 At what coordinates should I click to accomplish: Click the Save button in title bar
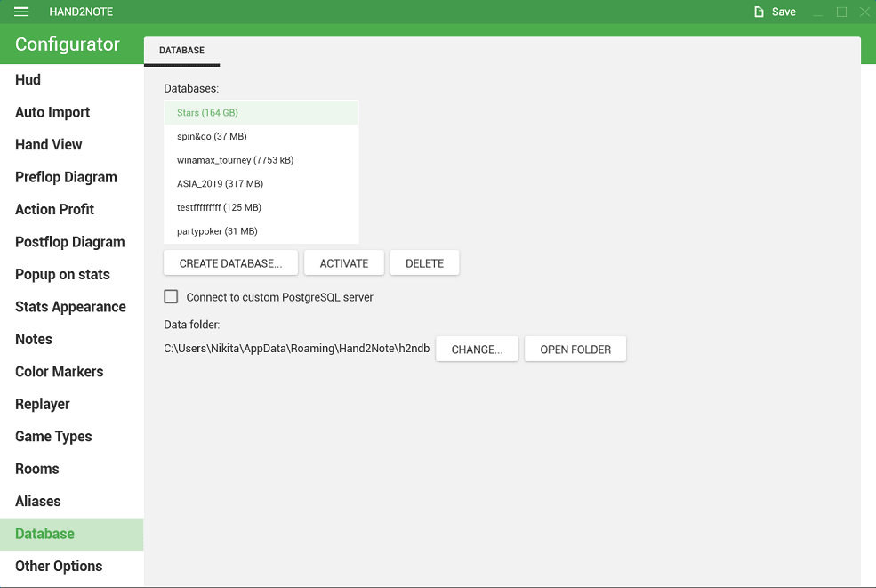click(775, 12)
